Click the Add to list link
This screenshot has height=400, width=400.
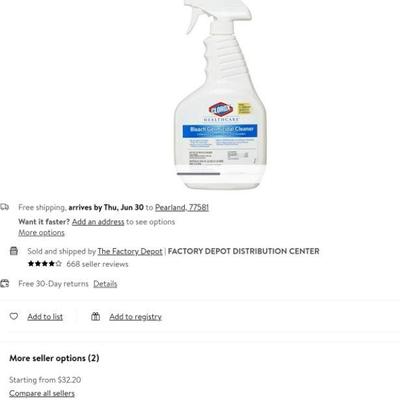point(45,317)
